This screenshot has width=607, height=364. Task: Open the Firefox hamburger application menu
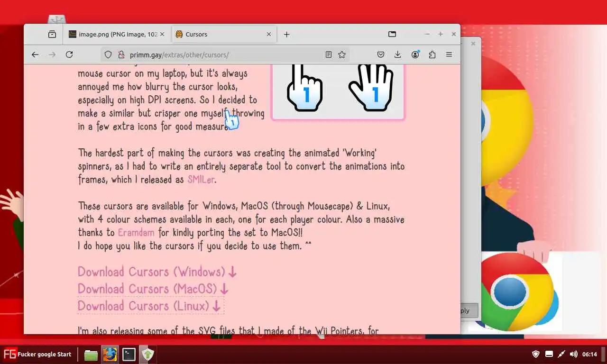[x=449, y=55]
